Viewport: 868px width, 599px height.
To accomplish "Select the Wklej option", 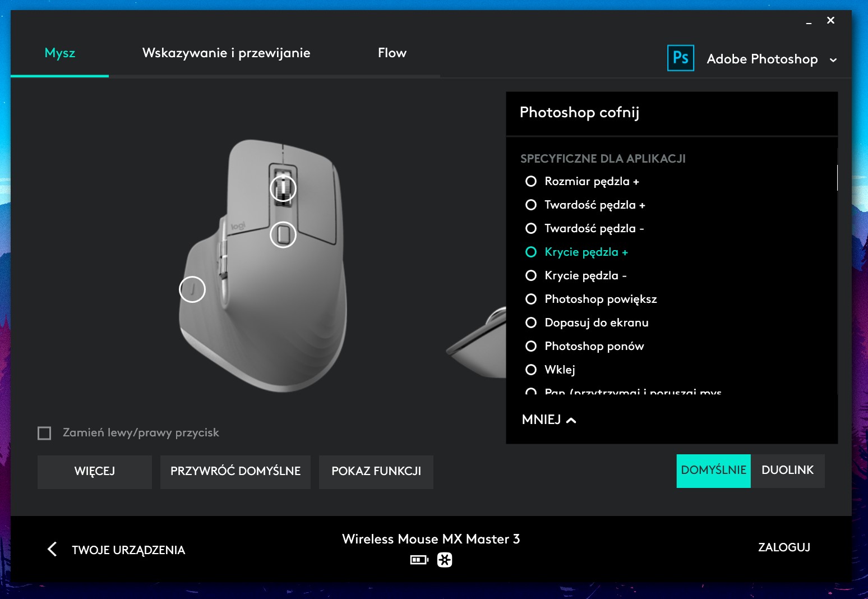I will click(551, 370).
